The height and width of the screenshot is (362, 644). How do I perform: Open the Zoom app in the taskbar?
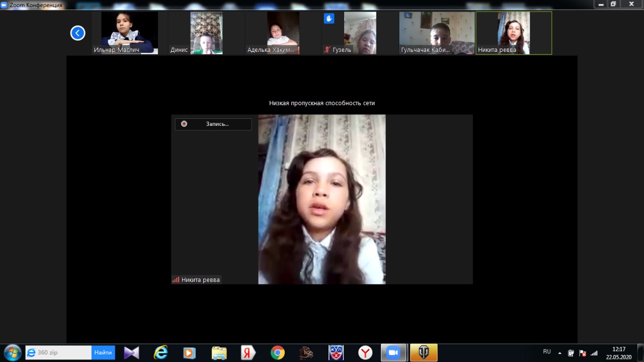click(393, 352)
